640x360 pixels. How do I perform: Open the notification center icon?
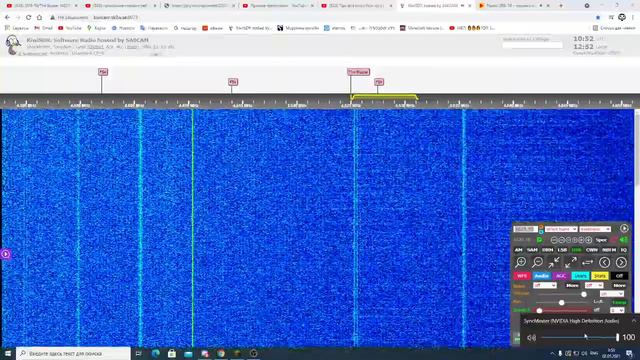[x=629, y=353]
